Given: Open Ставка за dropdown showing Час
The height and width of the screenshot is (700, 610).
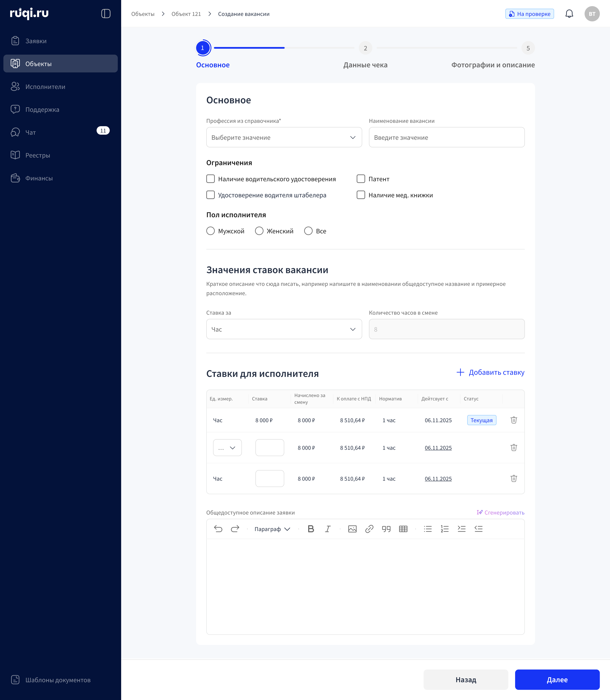Looking at the screenshot, I should [284, 329].
